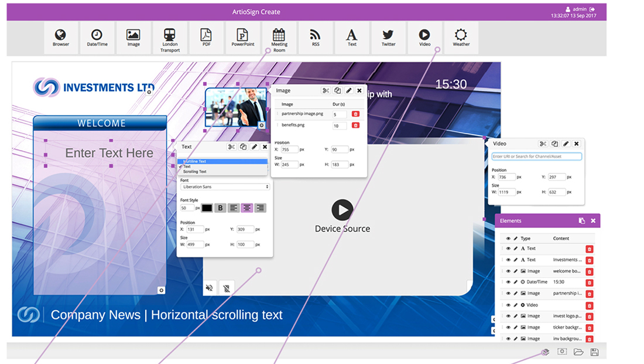
Task: Toggle visibility of the first Text element
Action: pyautogui.click(x=508, y=249)
